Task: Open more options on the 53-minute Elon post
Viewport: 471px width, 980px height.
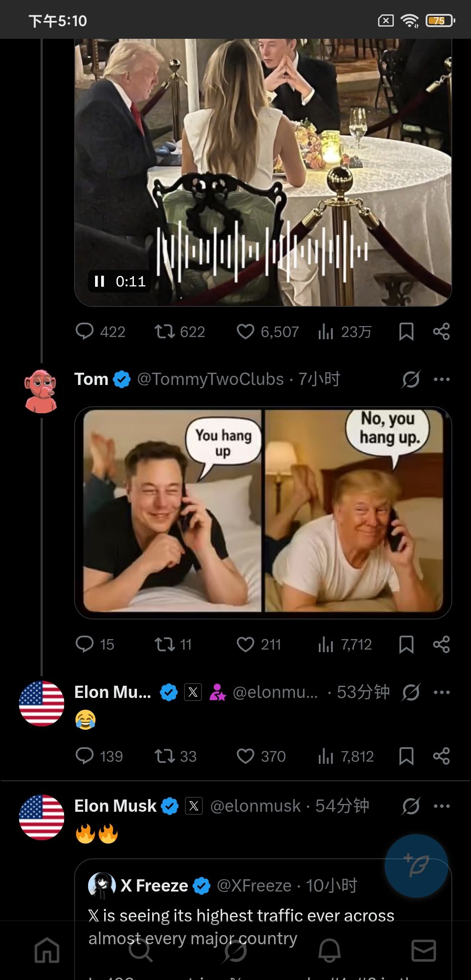Action: pos(441,692)
